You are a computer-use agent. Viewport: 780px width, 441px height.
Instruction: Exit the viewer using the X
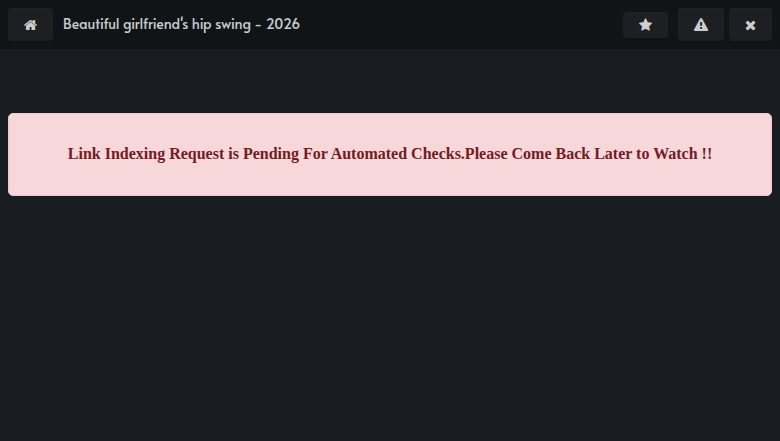[750, 25]
